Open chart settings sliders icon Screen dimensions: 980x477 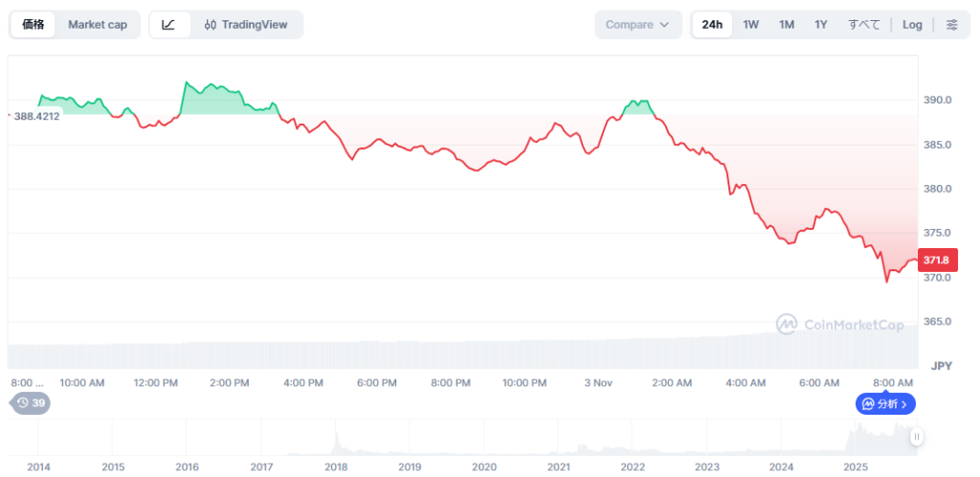[x=951, y=25]
